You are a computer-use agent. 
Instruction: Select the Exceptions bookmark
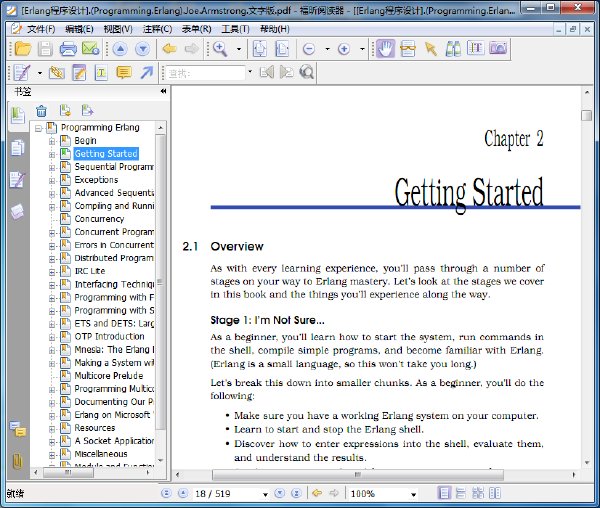(x=96, y=180)
